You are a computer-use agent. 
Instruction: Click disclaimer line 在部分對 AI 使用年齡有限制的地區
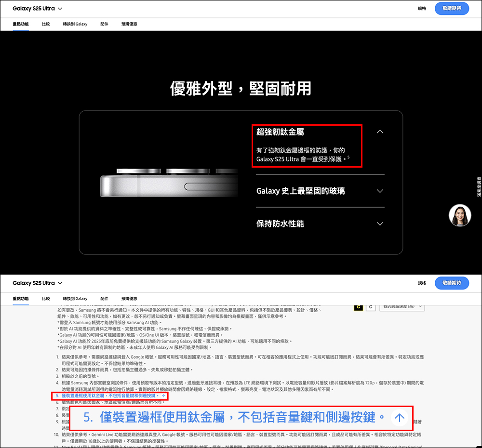point(134,347)
